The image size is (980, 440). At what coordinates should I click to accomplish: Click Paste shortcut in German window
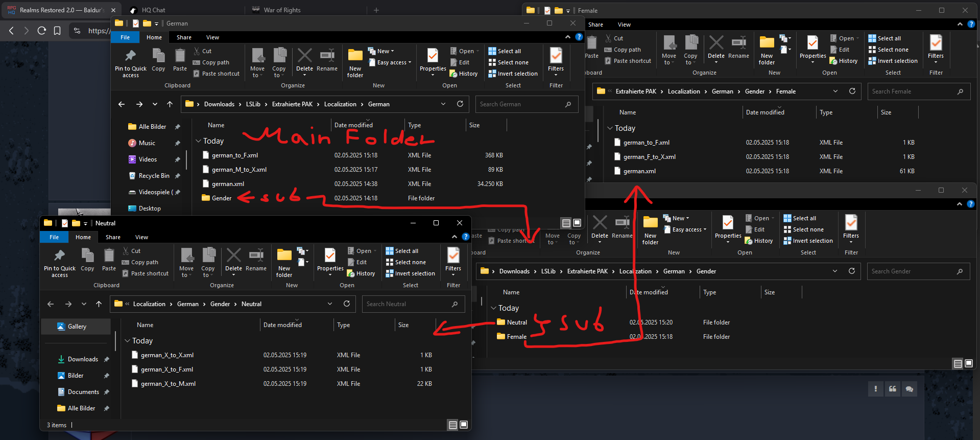click(217, 74)
